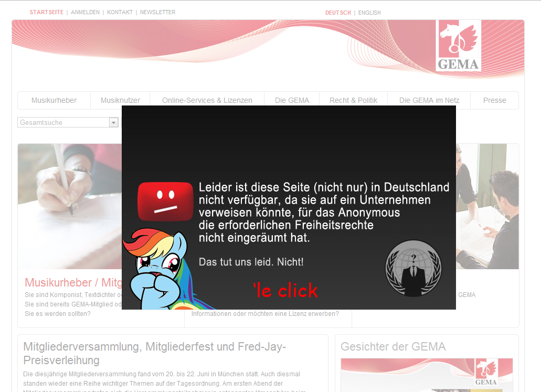The width and height of the screenshot is (541, 392).
Task: Switch language to DEUTSCH
Action: pyautogui.click(x=338, y=13)
